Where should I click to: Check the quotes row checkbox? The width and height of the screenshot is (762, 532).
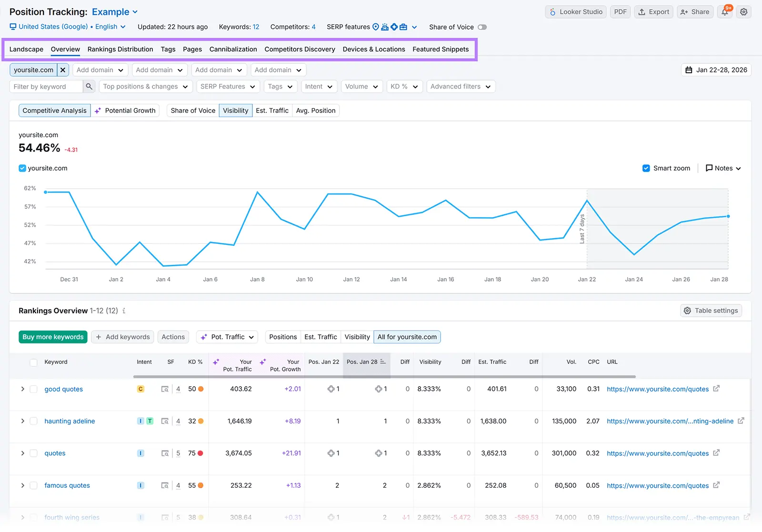coord(34,453)
